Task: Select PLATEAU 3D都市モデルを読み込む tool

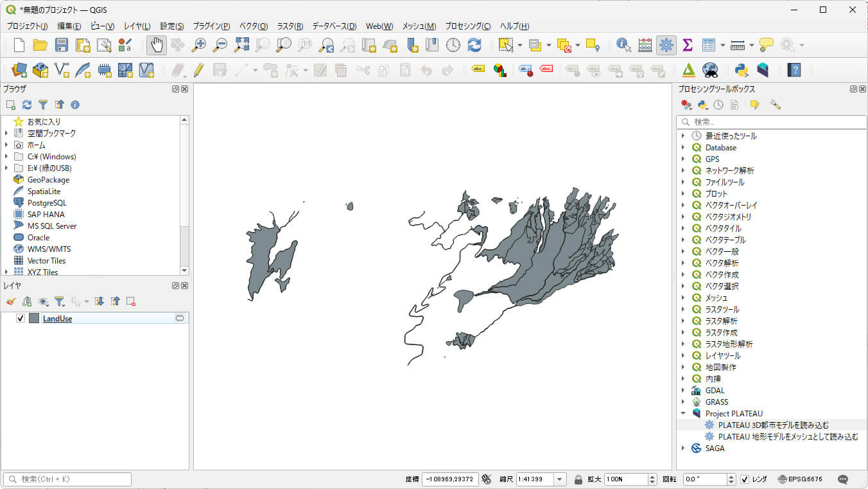Action: click(773, 425)
